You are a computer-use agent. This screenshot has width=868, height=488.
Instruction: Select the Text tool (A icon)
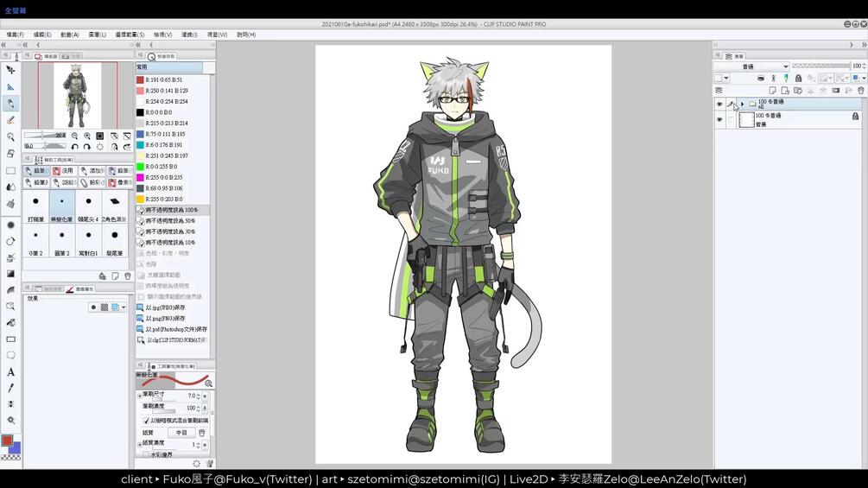[10, 371]
